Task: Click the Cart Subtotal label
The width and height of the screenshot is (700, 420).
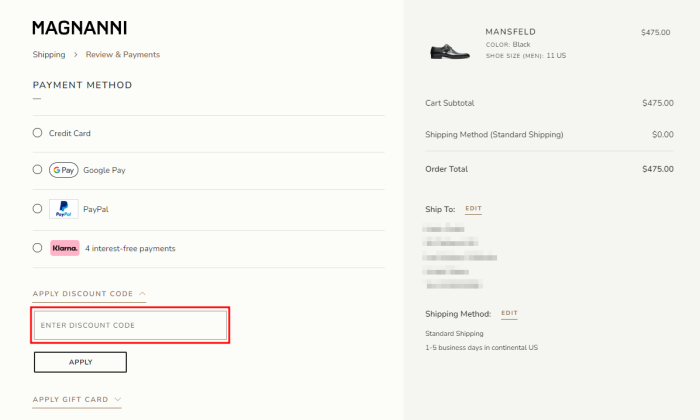Action: tap(450, 103)
